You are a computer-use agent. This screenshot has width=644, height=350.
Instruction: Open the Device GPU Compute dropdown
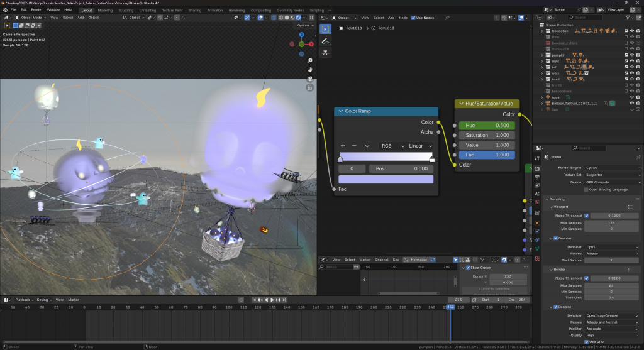coord(613,182)
